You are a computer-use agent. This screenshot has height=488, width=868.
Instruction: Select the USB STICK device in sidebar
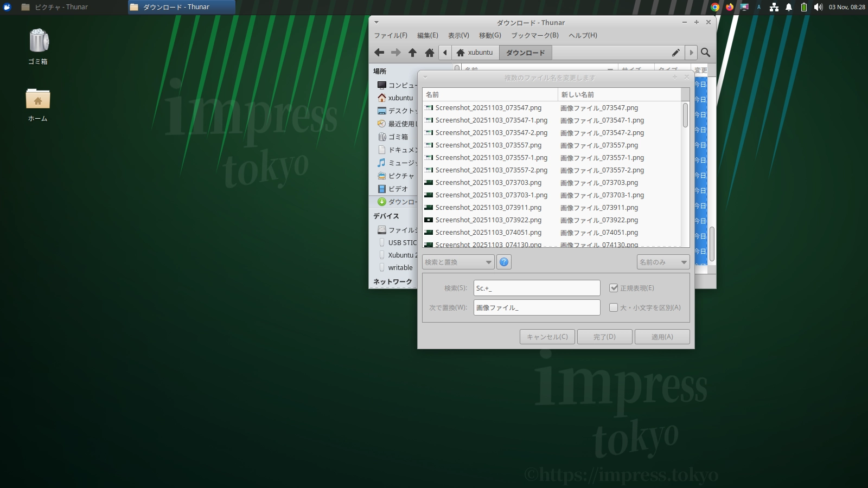pyautogui.click(x=397, y=243)
